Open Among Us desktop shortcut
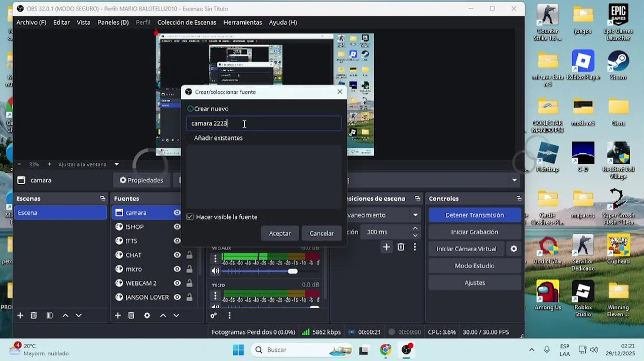644x361 pixels. coord(548,296)
